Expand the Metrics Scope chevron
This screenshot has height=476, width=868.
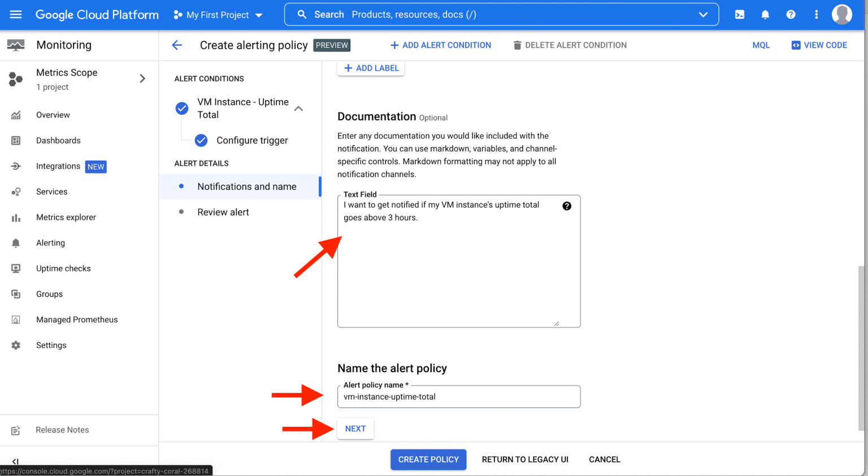(x=142, y=79)
